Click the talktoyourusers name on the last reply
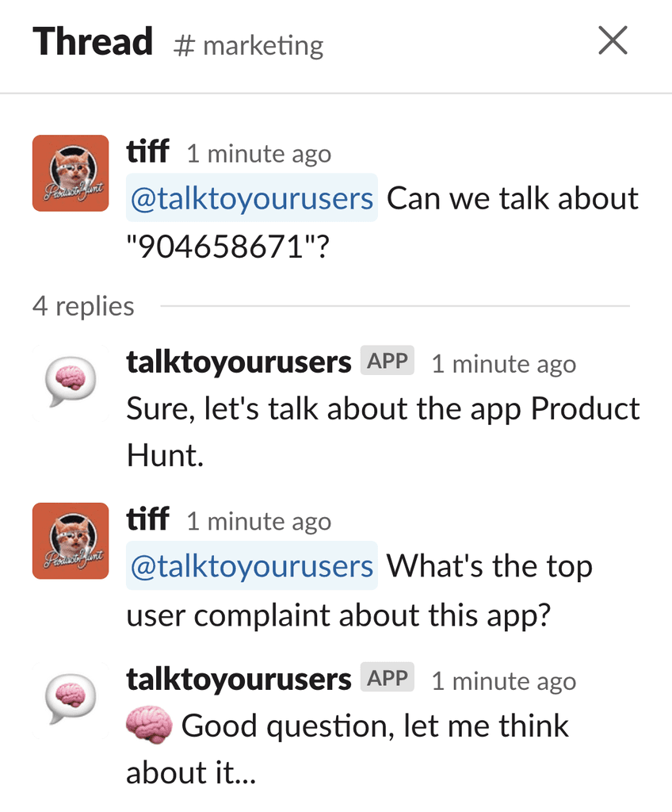The height and width of the screenshot is (812, 672). tap(239, 679)
